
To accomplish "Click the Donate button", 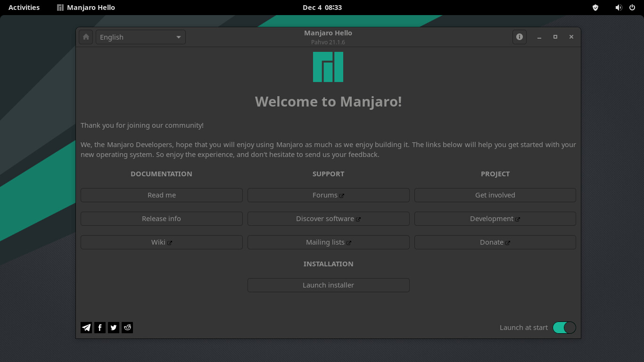I will coord(495,242).
